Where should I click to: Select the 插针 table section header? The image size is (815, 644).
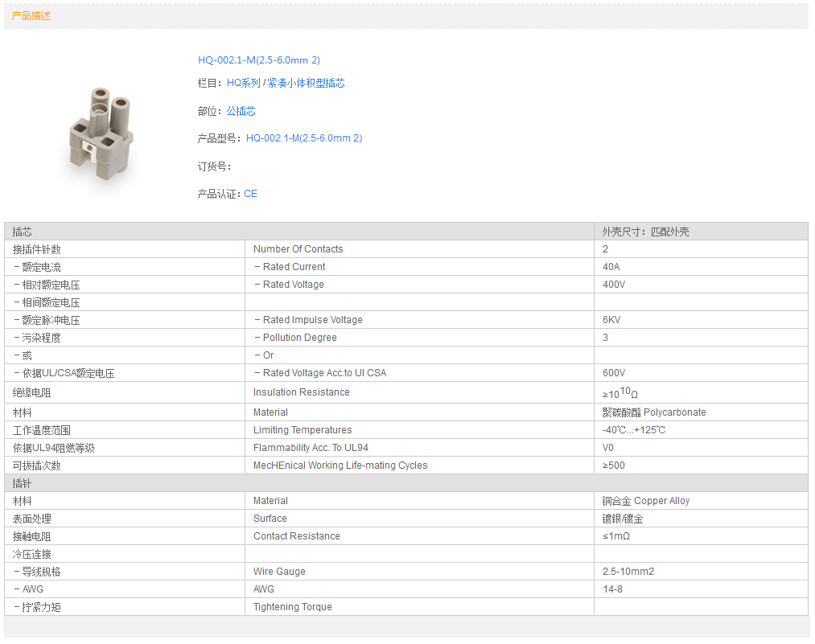(x=23, y=483)
